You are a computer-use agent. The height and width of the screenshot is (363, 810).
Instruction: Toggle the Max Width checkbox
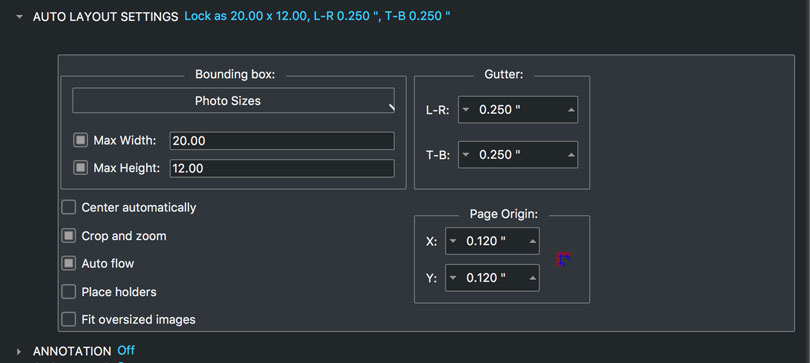[x=80, y=140]
